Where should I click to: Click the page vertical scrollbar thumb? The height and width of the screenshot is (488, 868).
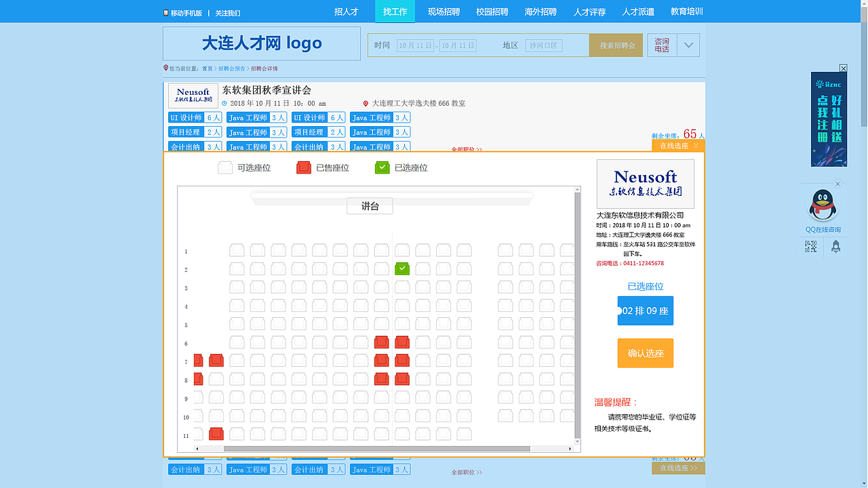click(x=864, y=66)
